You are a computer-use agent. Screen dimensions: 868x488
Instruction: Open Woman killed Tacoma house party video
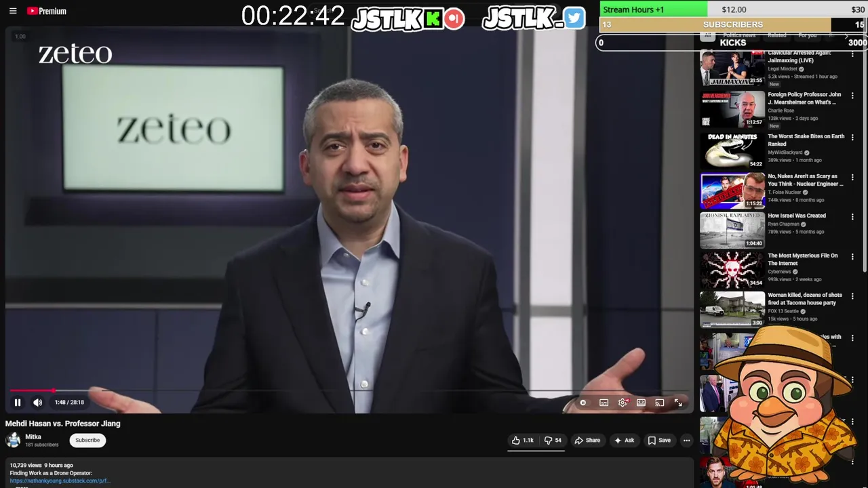point(804,299)
